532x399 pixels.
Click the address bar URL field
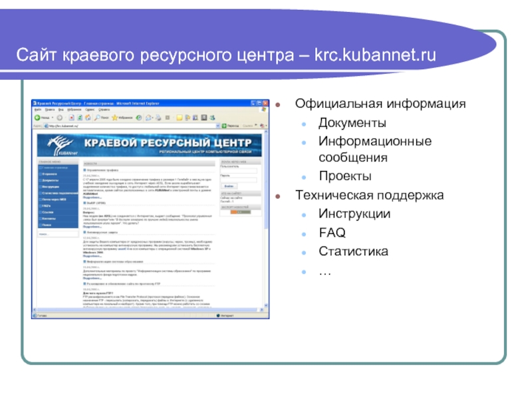pos(132,126)
